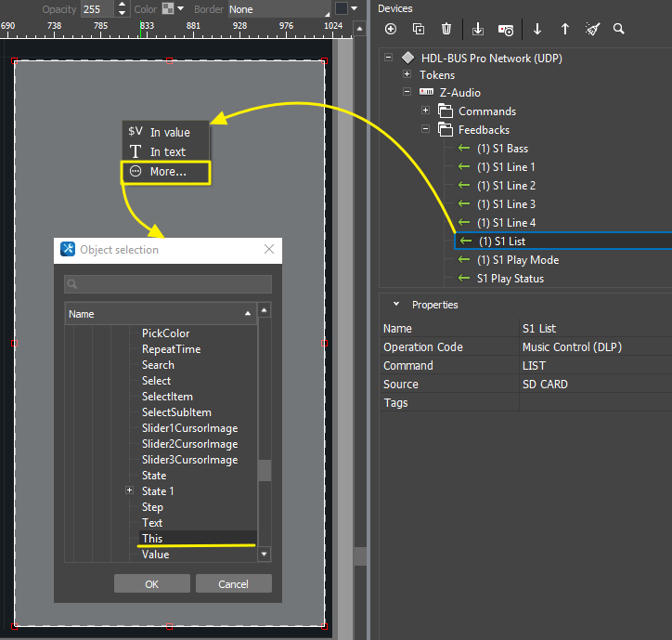Click the cleanup broom icon
The height and width of the screenshot is (640, 672).
click(x=592, y=29)
